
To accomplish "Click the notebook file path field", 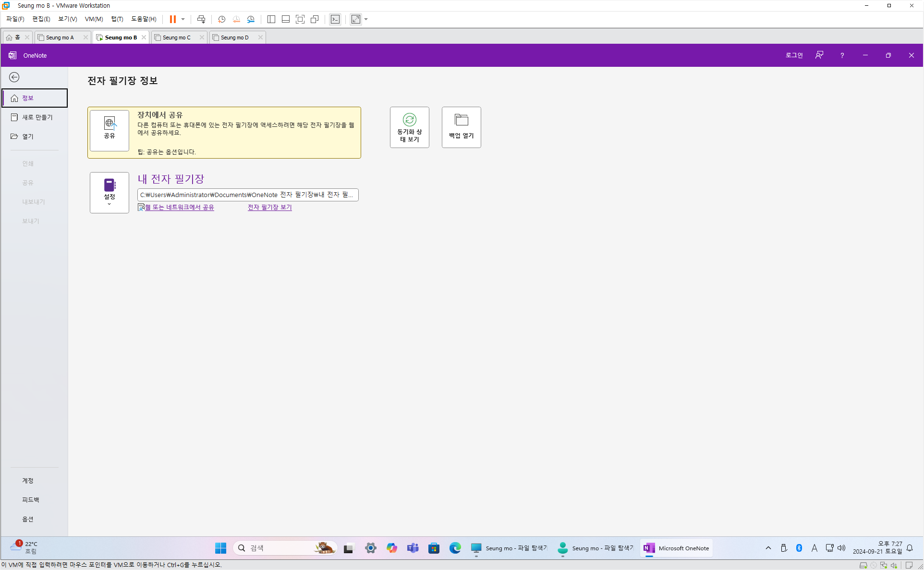I will pos(248,195).
